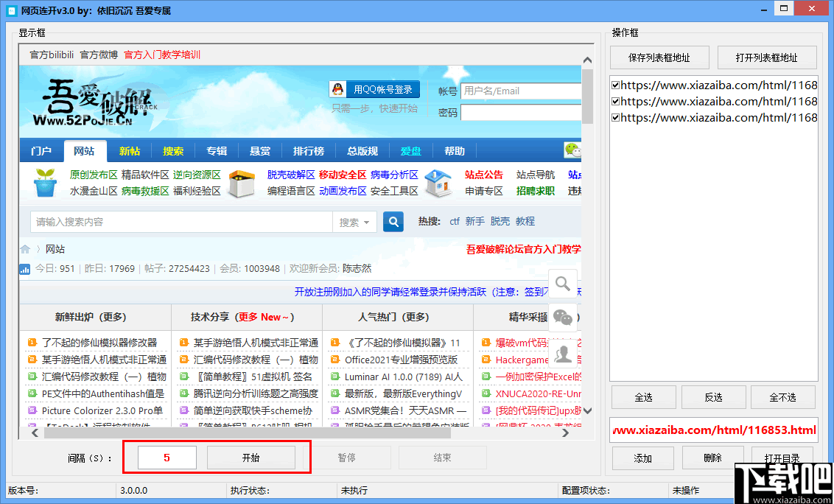Open the 官方微博 link
This screenshot has width=834, height=504.
click(99, 55)
